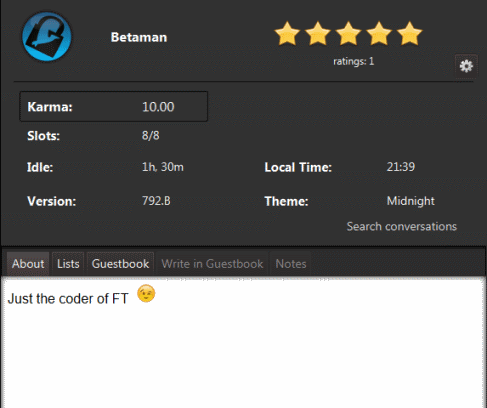Select the Karma value box
Viewport: 487px width, 408px height.
click(114, 106)
